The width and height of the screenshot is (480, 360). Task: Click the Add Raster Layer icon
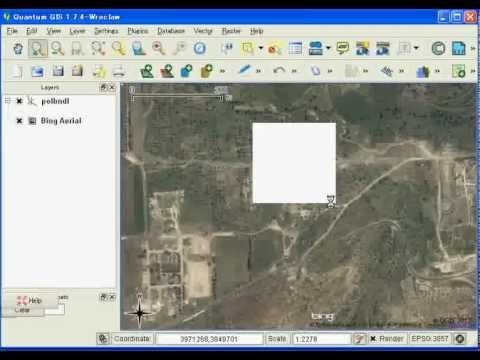coord(167,71)
